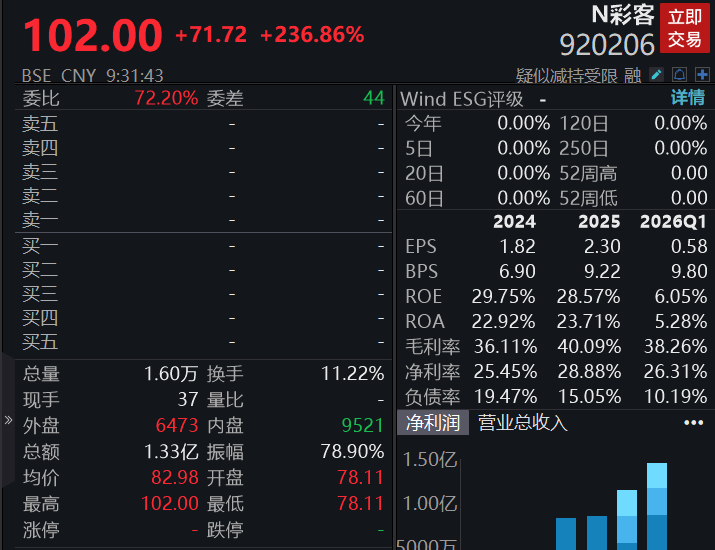Click 总额 value 1.33亿
Screen dimensions: 715x550
(x=171, y=452)
